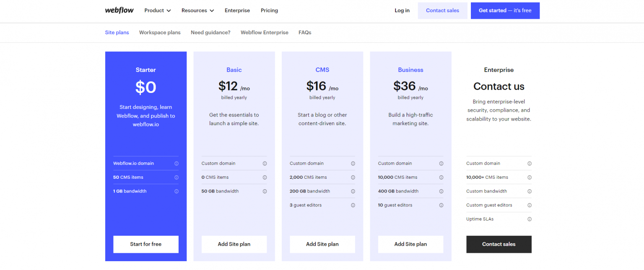Screen dimensions: 644x270
Task: Show info for Business plan Custom domain
Action: click(x=441, y=163)
